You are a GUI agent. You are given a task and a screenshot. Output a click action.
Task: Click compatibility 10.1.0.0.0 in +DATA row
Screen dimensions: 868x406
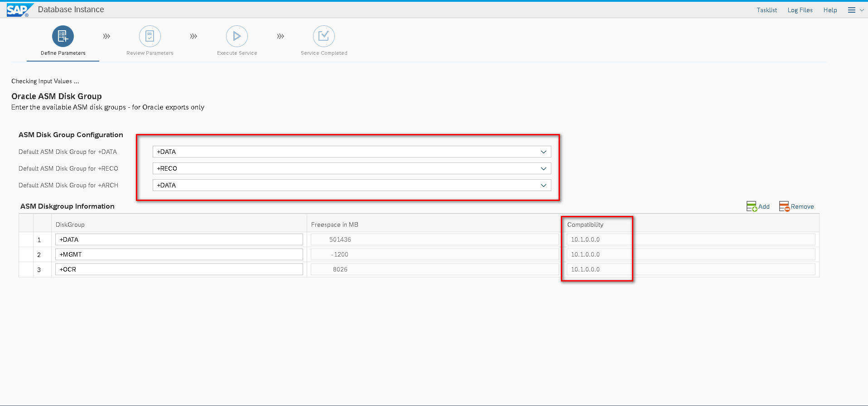tap(691, 239)
